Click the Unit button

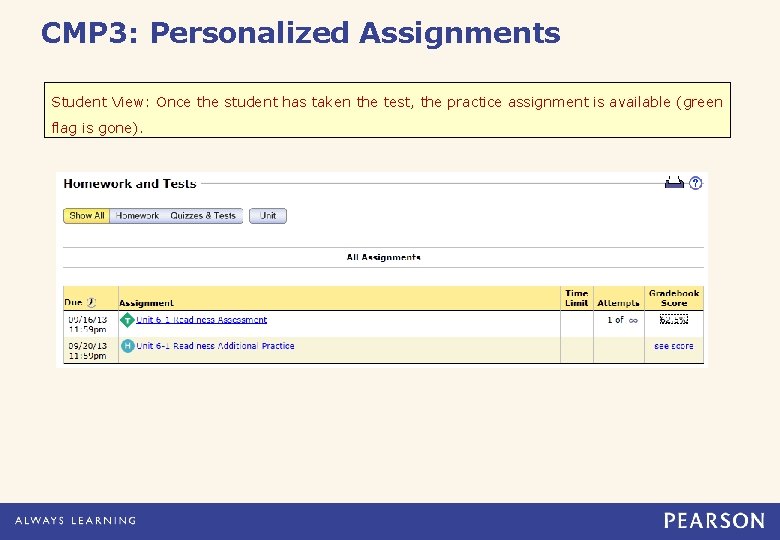(x=268, y=216)
